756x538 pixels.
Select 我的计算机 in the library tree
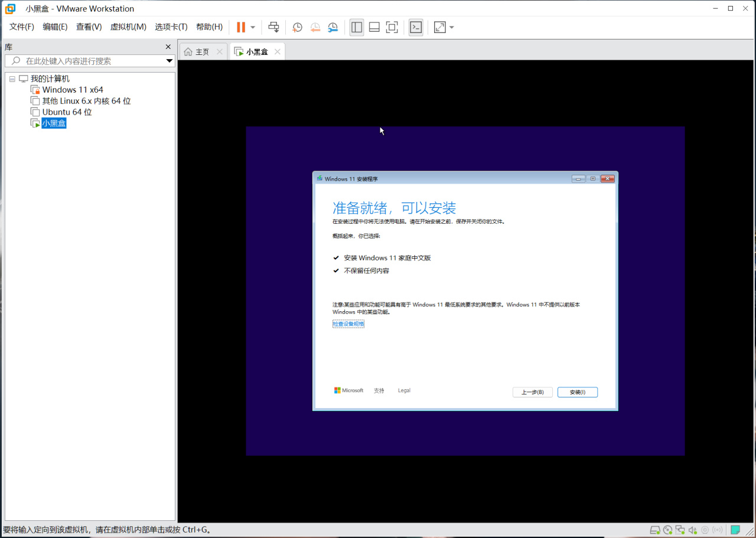(50, 79)
